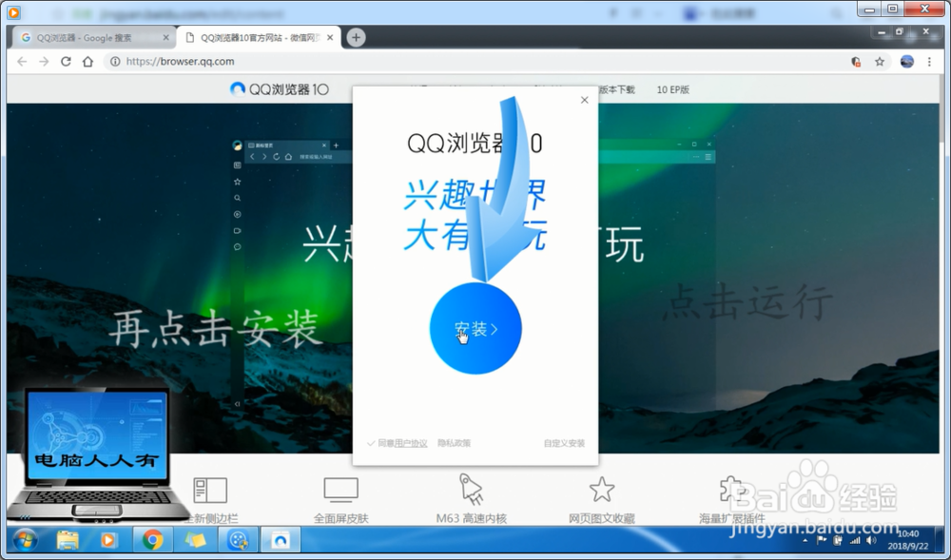Close the QQ浏览器10官方网站 tab
951x560 pixels.
pyautogui.click(x=330, y=38)
